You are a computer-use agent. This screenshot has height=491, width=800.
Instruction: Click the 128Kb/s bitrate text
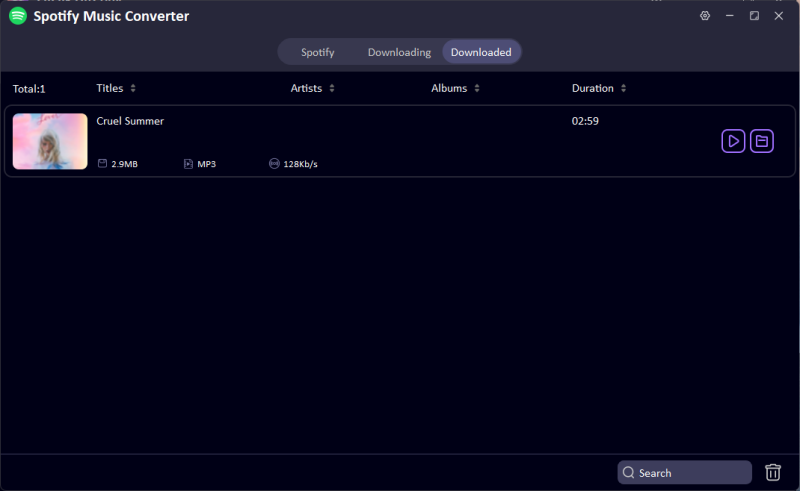pyautogui.click(x=301, y=164)
